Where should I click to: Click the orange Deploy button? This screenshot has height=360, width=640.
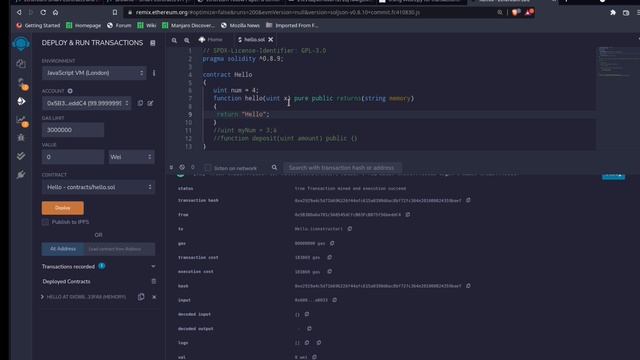pyautogui.click(x=62, y=208)
